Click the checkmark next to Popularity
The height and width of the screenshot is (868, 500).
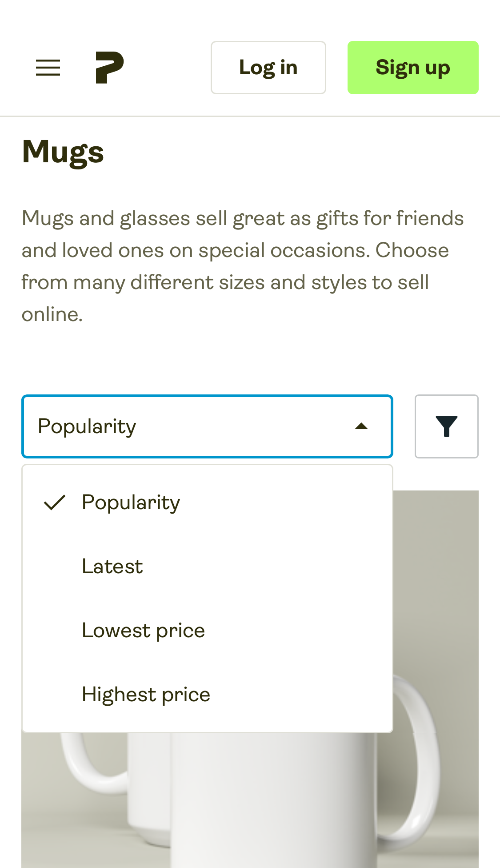55,502
